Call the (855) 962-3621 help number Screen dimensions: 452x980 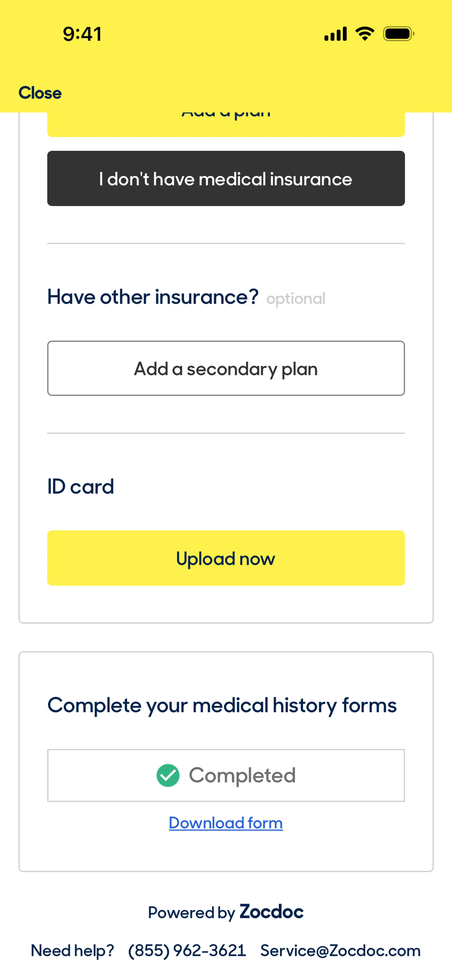(x=187, y=951)
